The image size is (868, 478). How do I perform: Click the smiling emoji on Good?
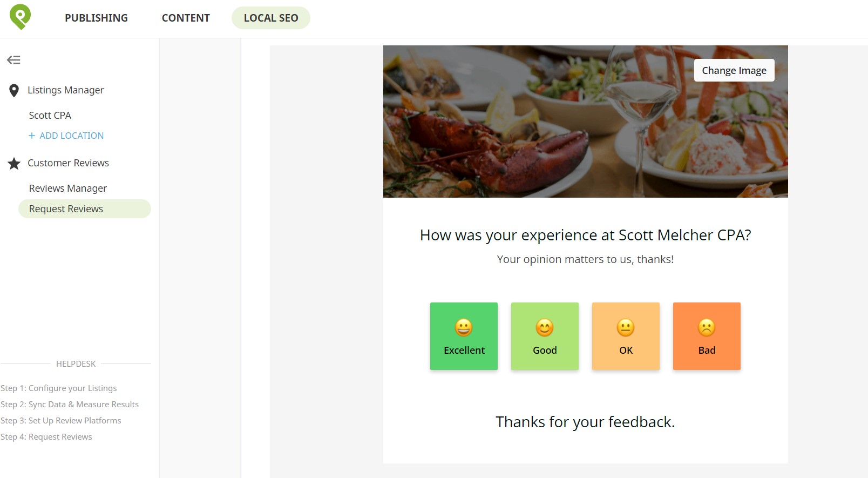coord(545,327)
